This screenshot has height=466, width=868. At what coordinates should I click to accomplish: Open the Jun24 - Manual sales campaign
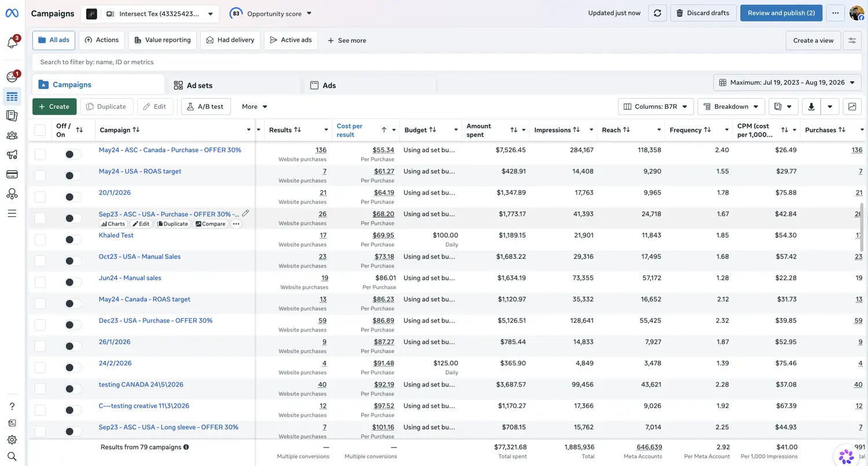130,278
